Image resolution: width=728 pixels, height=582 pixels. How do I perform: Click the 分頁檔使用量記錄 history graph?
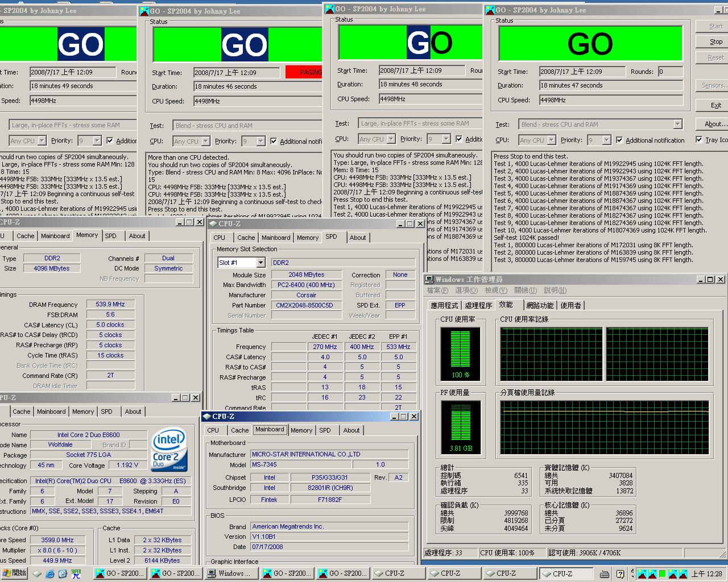(605, 427)
